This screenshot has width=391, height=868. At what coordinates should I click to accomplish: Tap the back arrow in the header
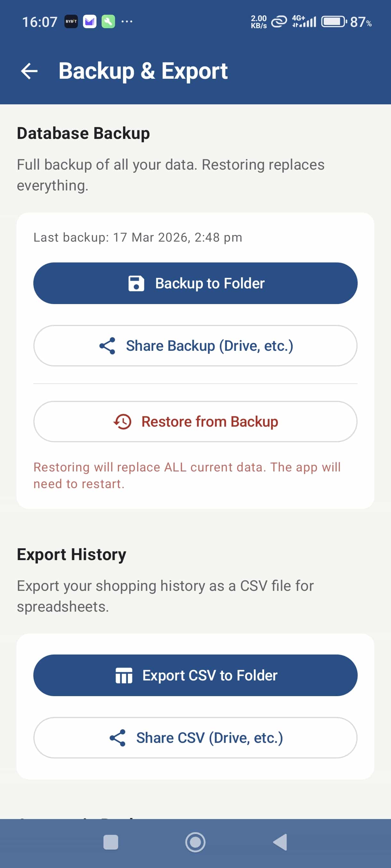30,71
